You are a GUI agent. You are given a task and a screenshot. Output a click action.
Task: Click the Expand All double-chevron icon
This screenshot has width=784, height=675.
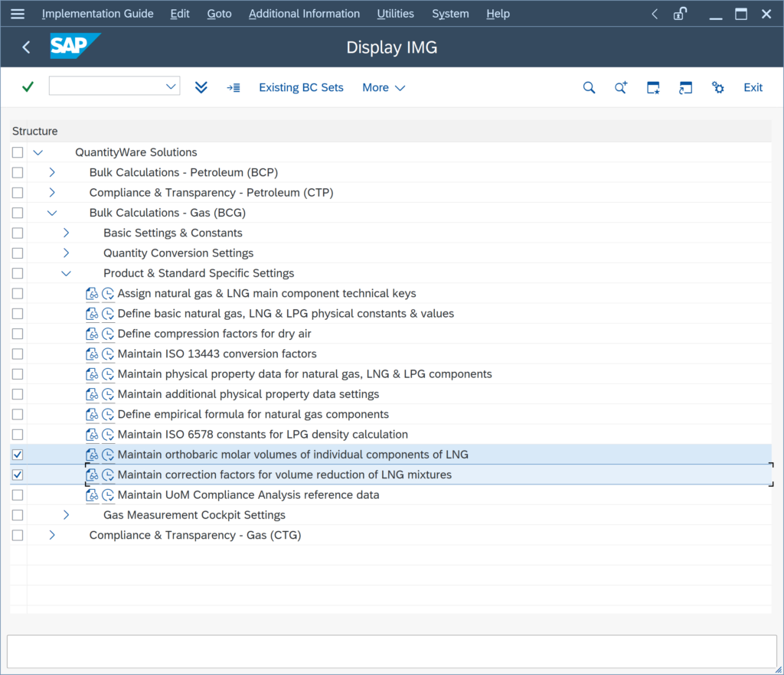[201, 87]
